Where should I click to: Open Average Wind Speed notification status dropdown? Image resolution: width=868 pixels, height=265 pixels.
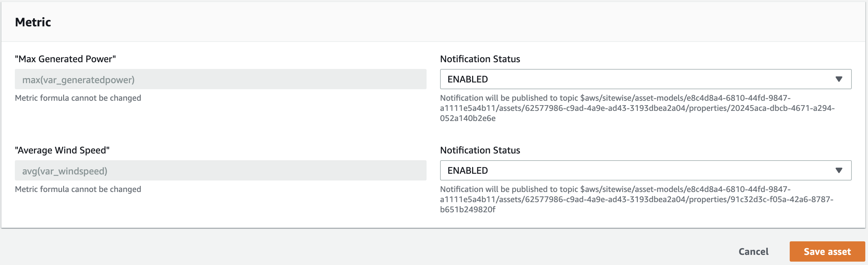(x=645, y=170)
